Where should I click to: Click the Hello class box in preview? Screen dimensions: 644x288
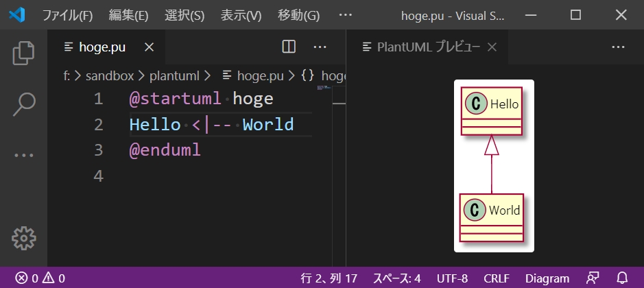pos(492,111)
